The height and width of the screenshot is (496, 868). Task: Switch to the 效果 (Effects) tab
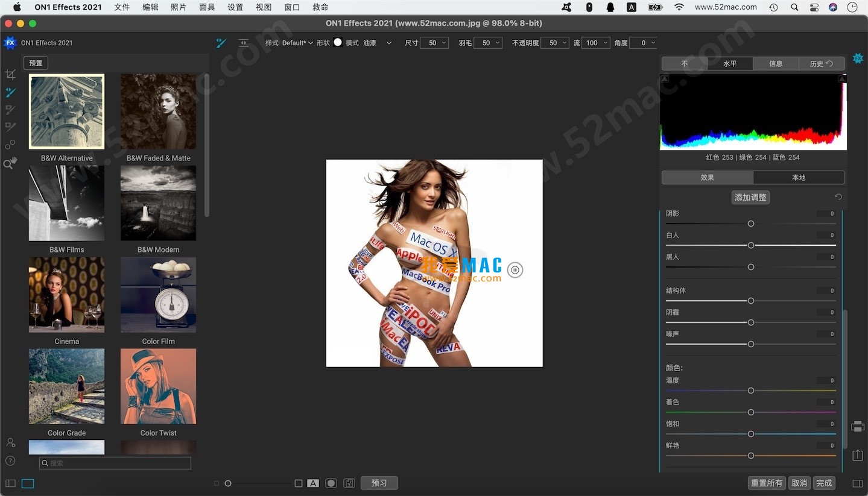708,177
